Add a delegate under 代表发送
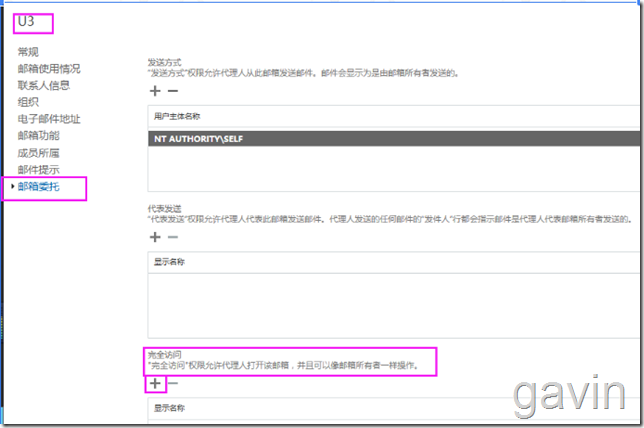644x428 pixels. pos(155,237)
